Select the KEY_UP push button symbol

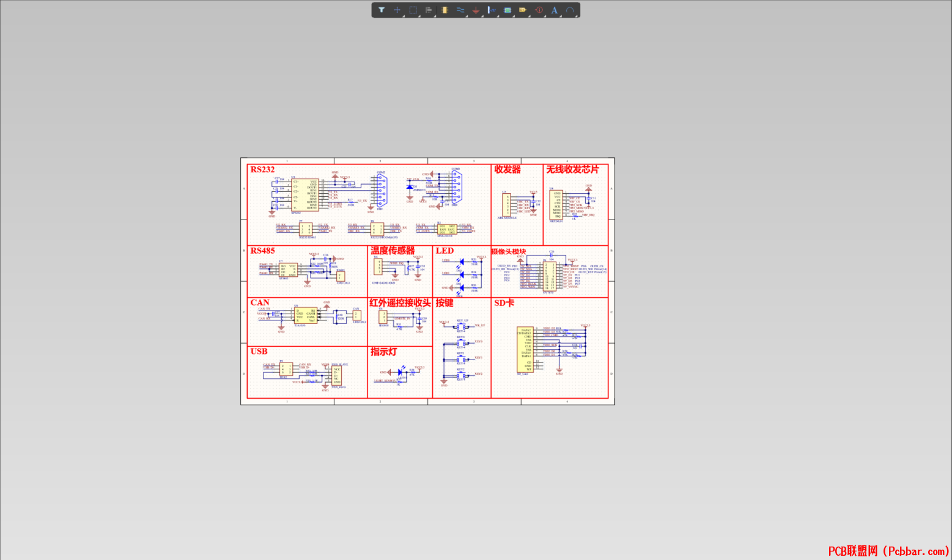[462, 326]
